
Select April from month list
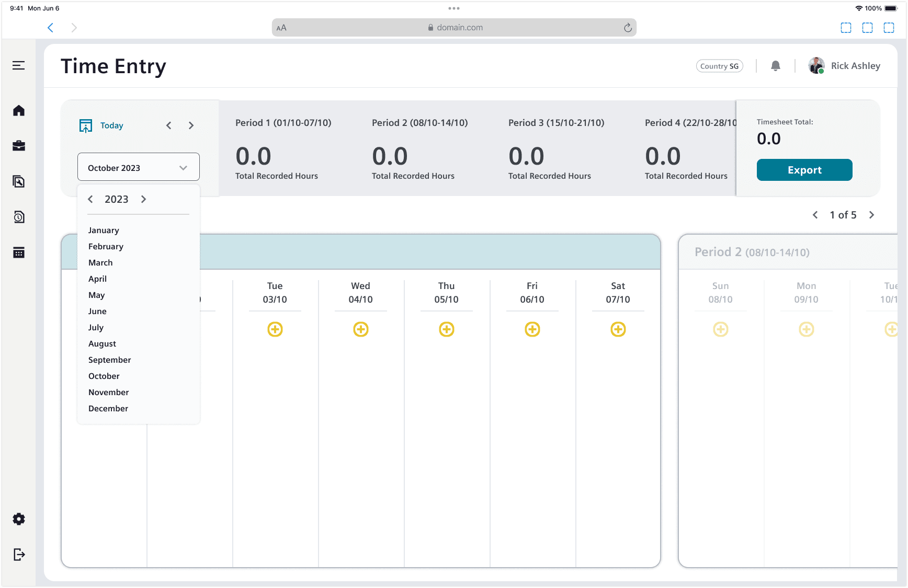pos(97,279)
